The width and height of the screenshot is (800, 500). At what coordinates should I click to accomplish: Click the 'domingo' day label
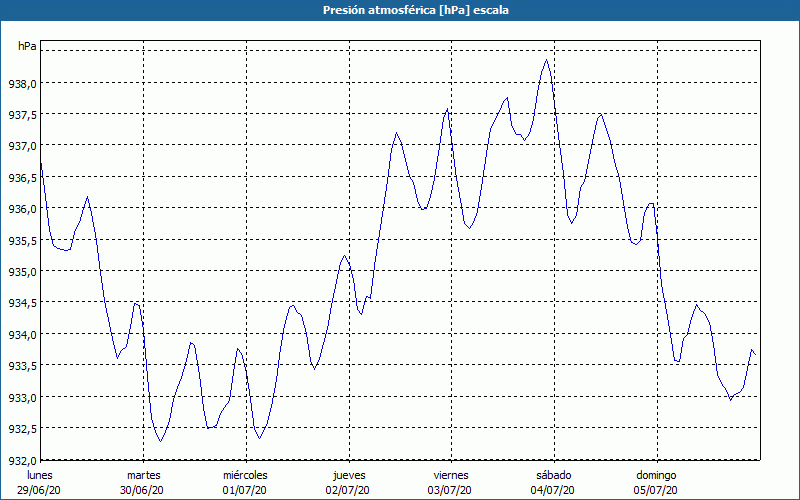656,475
